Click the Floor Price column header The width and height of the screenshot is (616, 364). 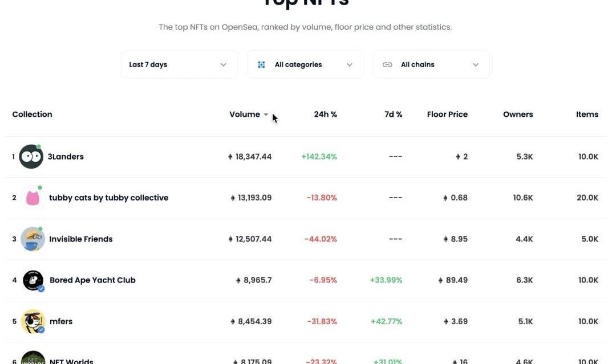point(447,114)
